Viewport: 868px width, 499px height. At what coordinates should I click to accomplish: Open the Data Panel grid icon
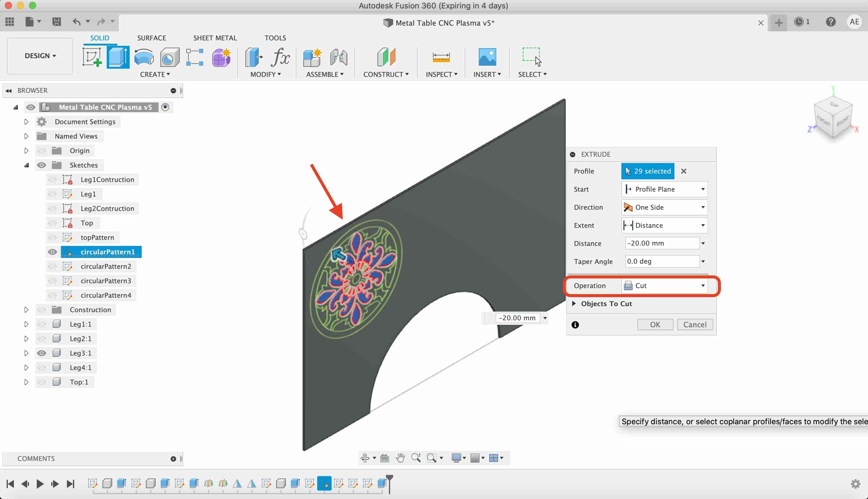[x=10, y=22]
